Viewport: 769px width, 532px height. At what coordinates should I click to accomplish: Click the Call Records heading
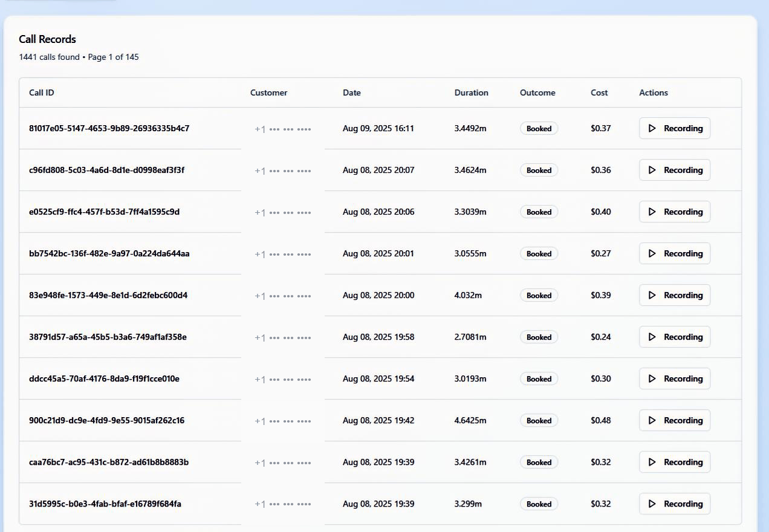[47, 39]
